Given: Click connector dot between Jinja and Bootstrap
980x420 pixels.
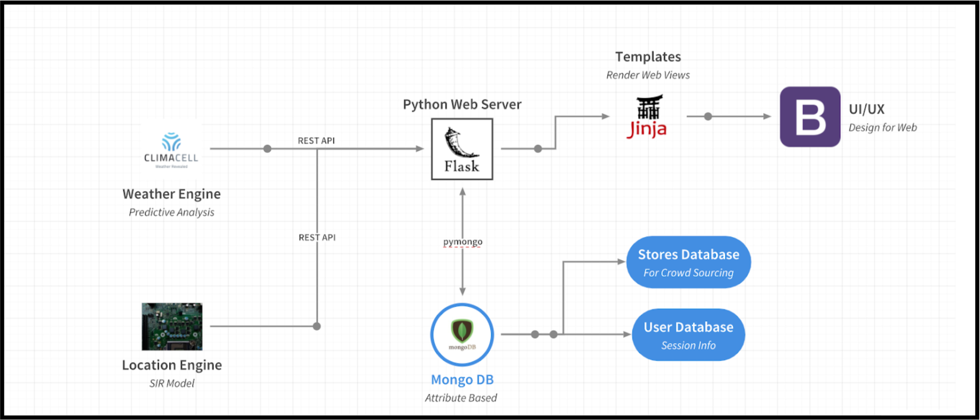Looking at the screenshot, I should (708, 116).
